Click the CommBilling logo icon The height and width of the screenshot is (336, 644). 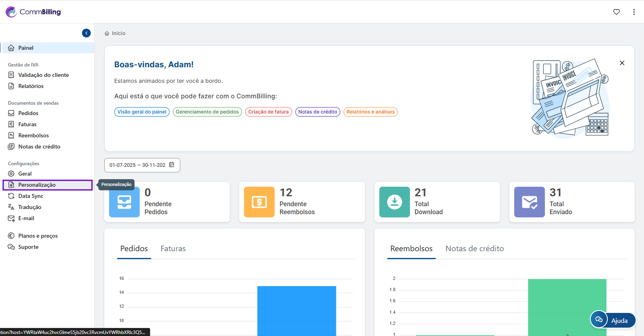(11, 12)
